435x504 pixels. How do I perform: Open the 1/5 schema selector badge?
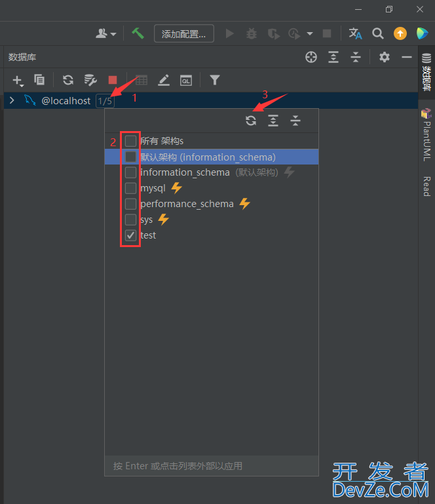point(105,101)
